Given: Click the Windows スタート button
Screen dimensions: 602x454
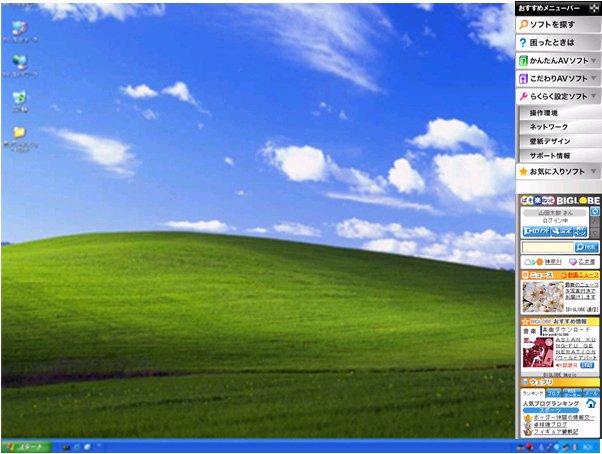Looking at the screenshot, I should [x=27, y=447].
